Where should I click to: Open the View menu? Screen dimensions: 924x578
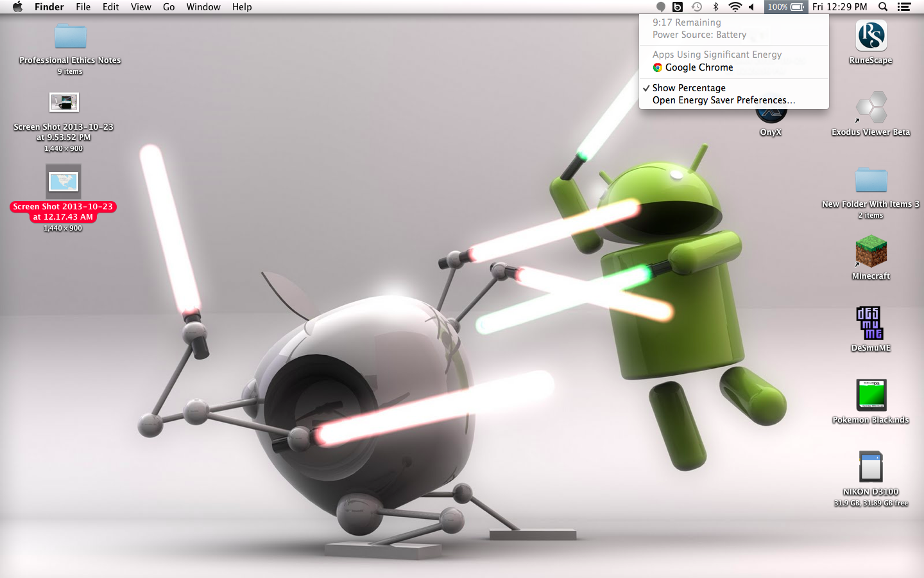click(141, 7)
